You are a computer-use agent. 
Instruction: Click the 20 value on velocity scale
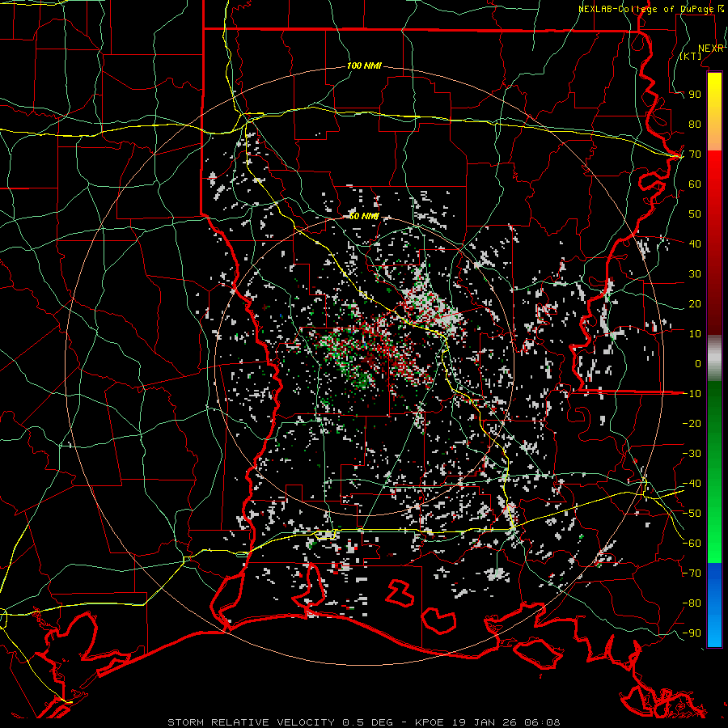(695, 303)
